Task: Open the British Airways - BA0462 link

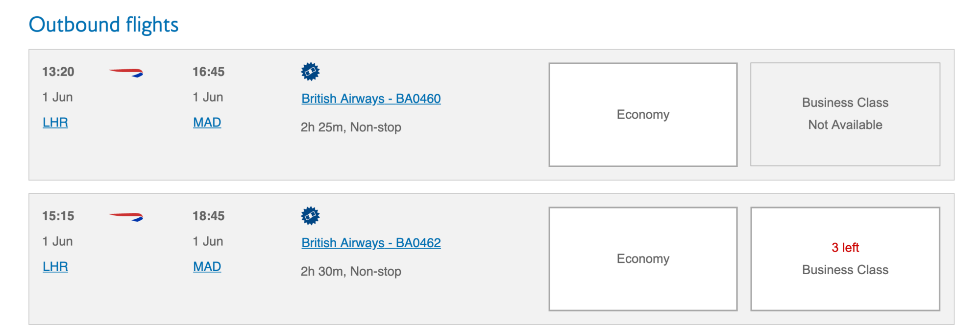Action: click(x=371, y=243)
